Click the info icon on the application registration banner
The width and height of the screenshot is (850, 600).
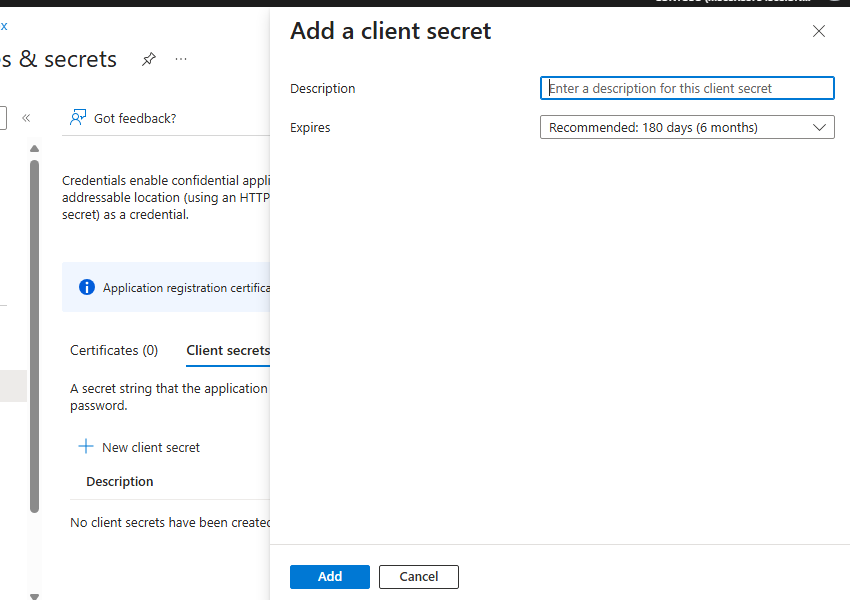tap(87, 287)
